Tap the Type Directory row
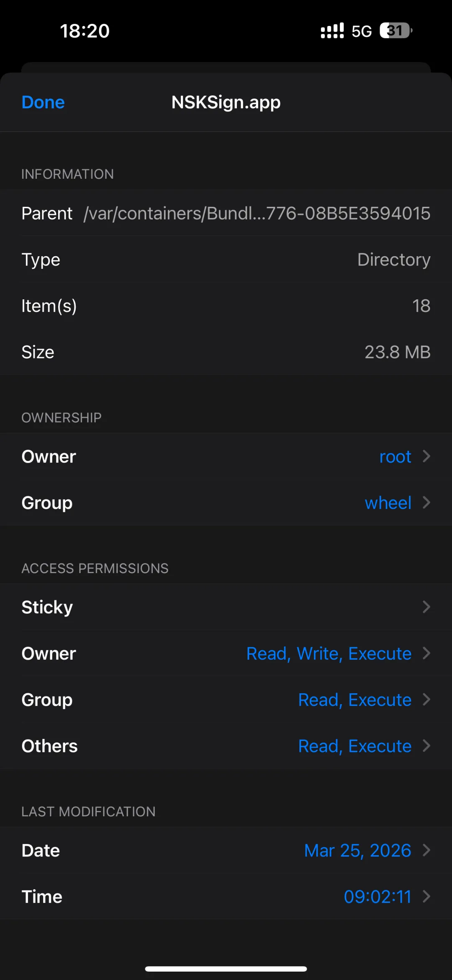 coord(226,260)
